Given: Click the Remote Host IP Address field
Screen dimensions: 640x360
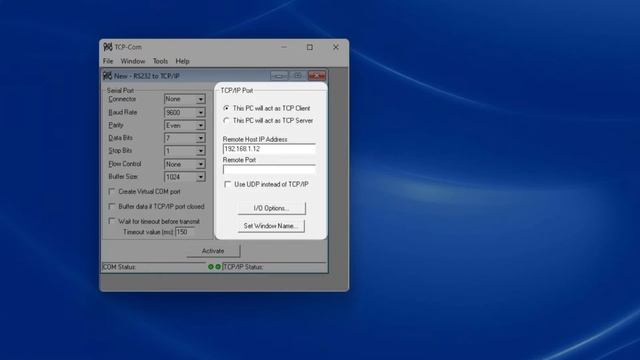Looking at the screenshot, I should click(x=269, y=149).
